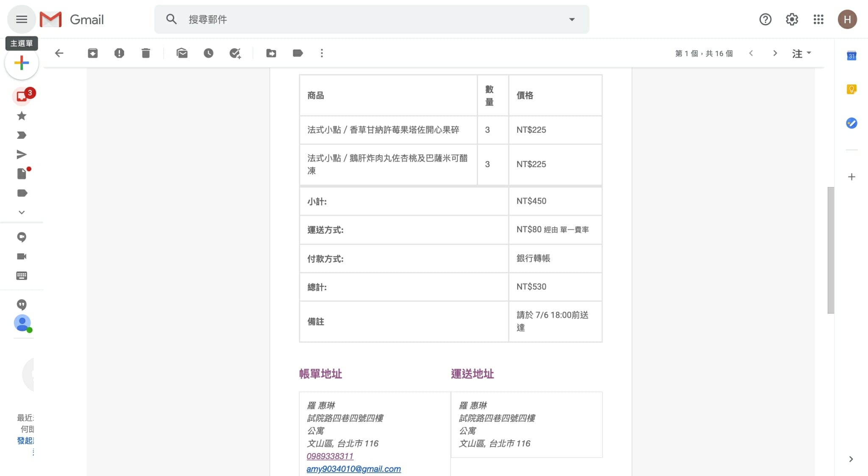This screenshot has width=868, height=476.
Task: Open More actions three-dot menu
Action: point(322,53)
